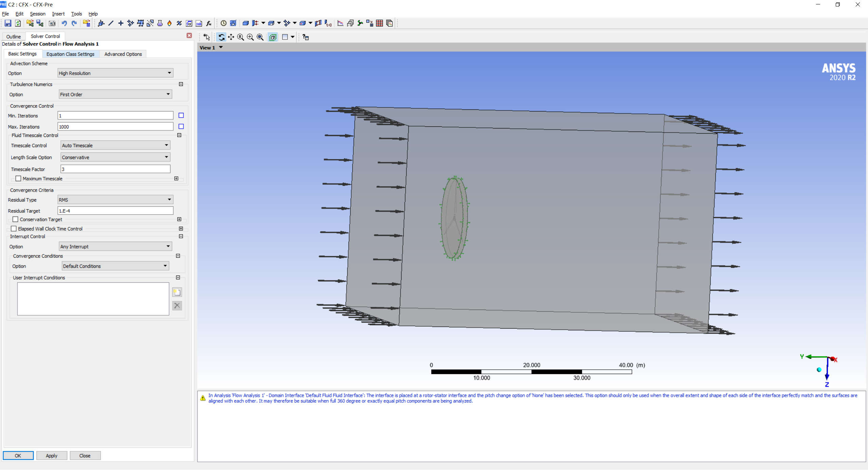Expand the Maximum Timescale section

pos(176,178)
